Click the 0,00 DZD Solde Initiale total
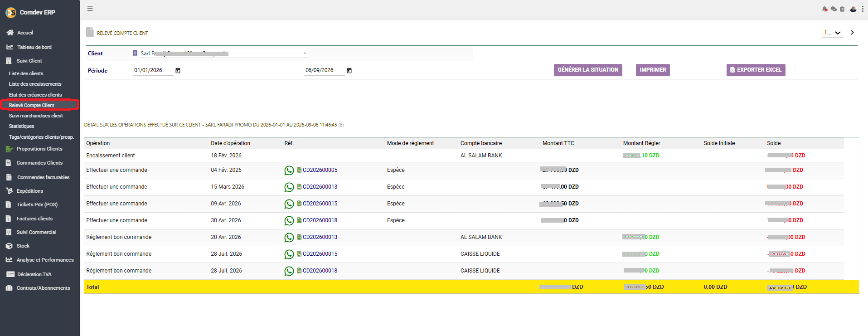868x336 pixels. (x=716, y=287)
